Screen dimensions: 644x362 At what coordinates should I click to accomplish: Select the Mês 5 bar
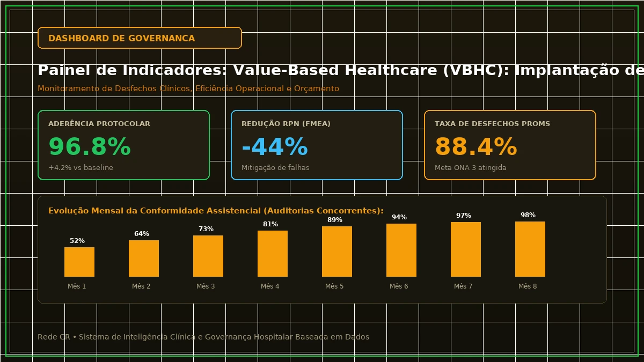(x=337, y=252)
